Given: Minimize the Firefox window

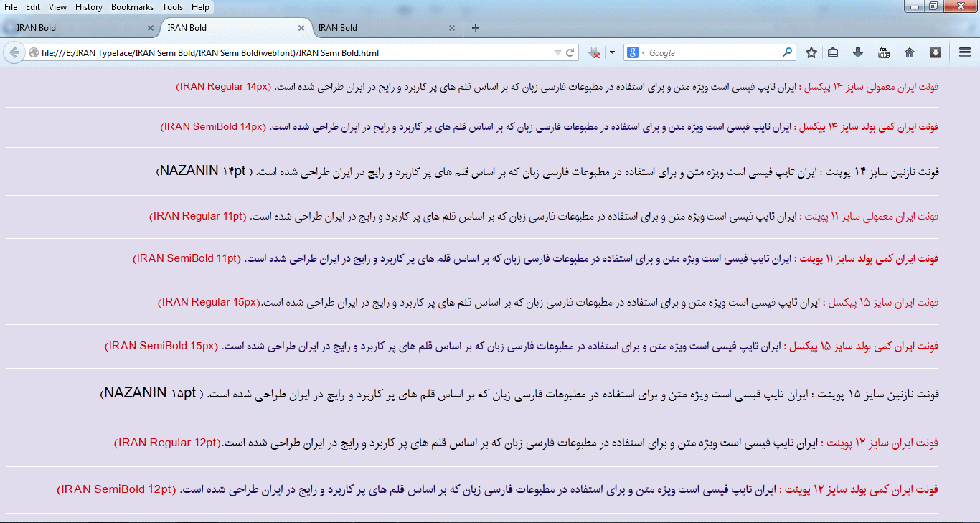Looking at the screenshot, I should point(913,6).
